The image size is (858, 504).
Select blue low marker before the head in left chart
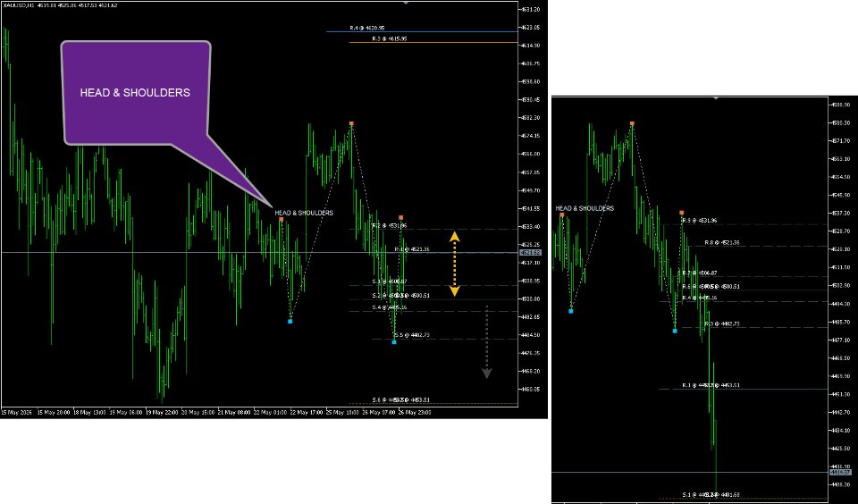[x=290, y=321]
